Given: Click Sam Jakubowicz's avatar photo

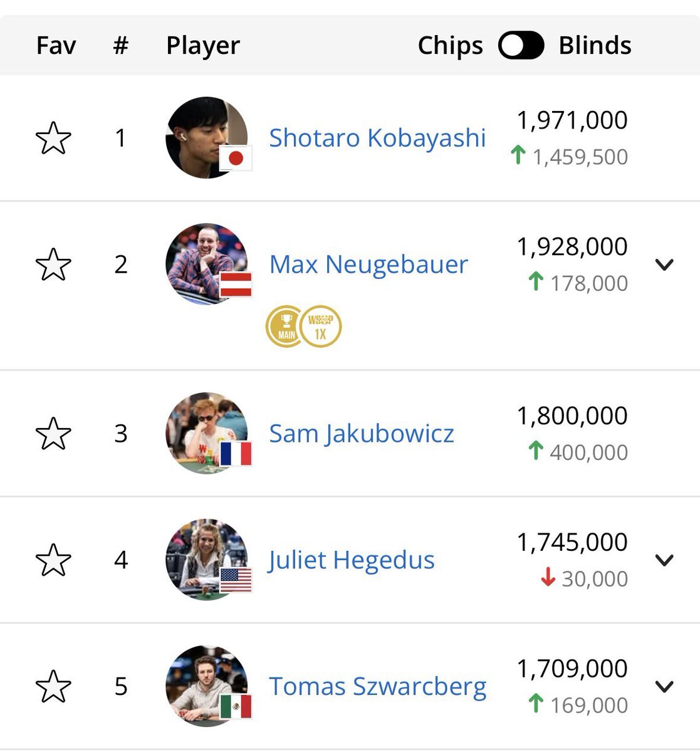Looking at the screenshot, I should [206, 433].
